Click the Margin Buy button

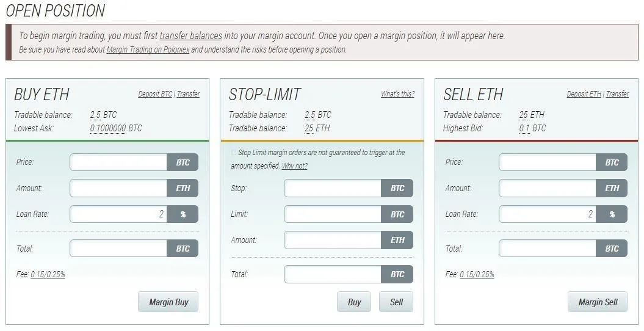pos(168,302)
